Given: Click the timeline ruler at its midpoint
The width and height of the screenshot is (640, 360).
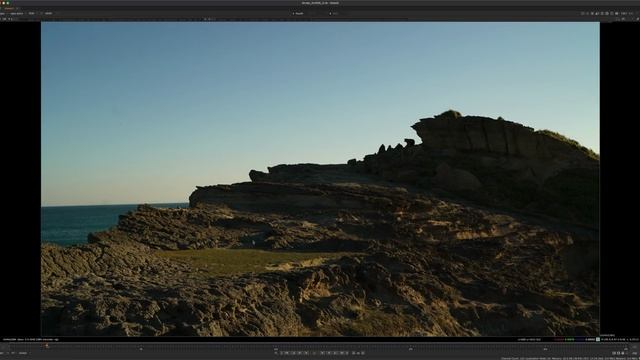Looking at the screenshot, I should (x=320, y=347).
